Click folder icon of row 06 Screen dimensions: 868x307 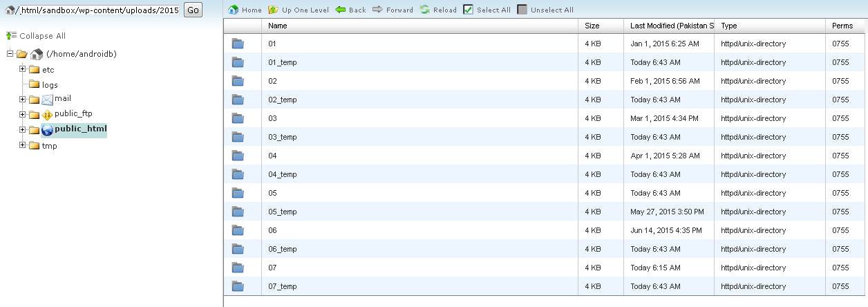click(x=238, y=230)
